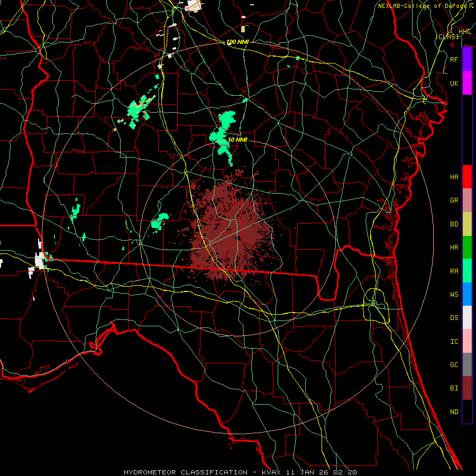Click the HYDROMETEOR CLASSIFICATION title text

186,472
